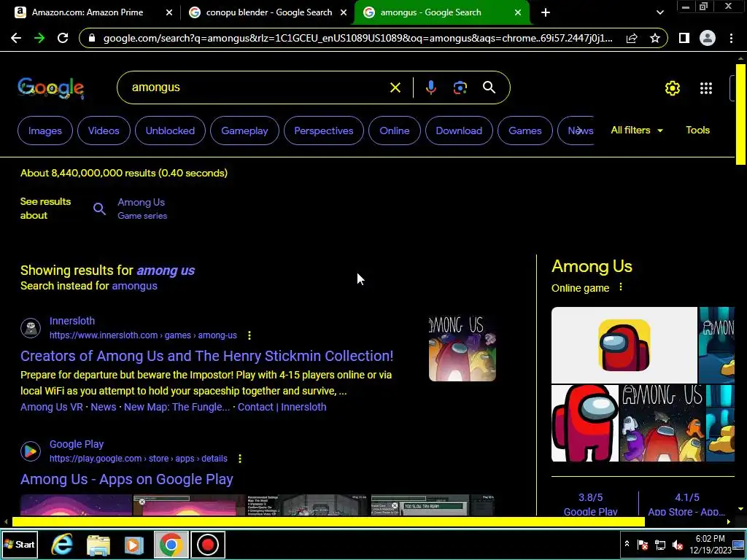Switch to conopu blender search tab

click(268, 12)
